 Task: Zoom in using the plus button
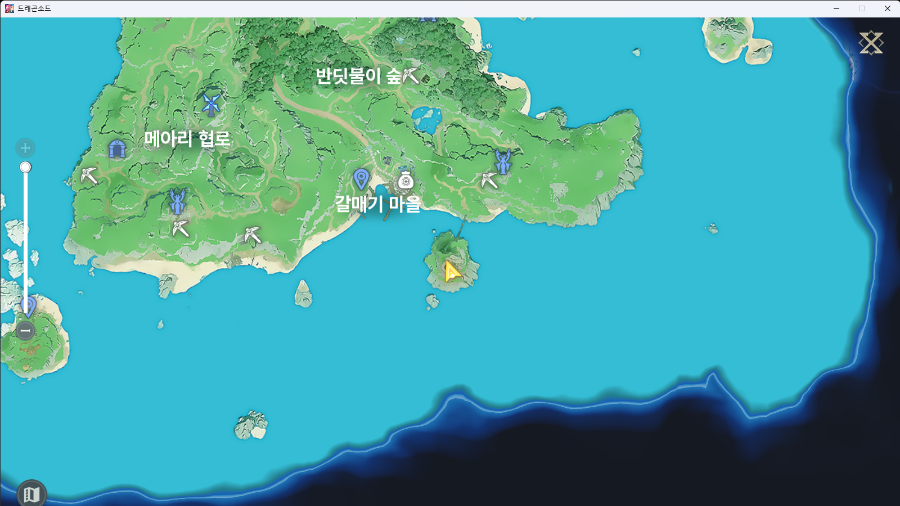point(26,148)
